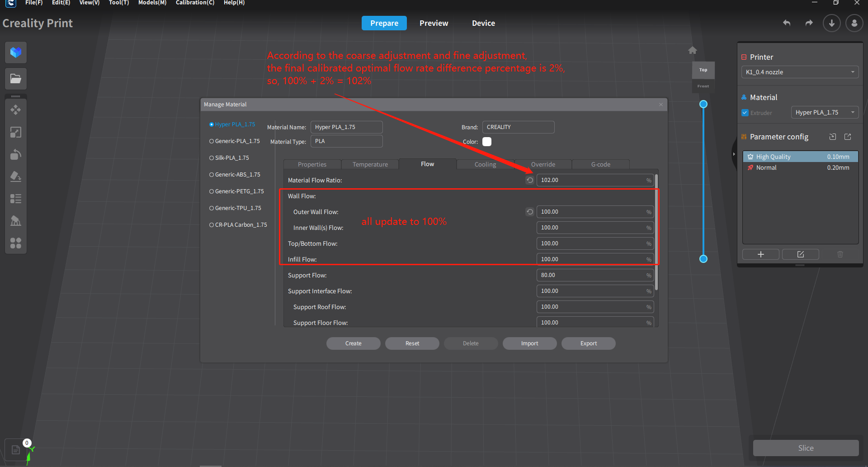
Task: Select the Rotate tool icon
Action: tap(16, 154)
